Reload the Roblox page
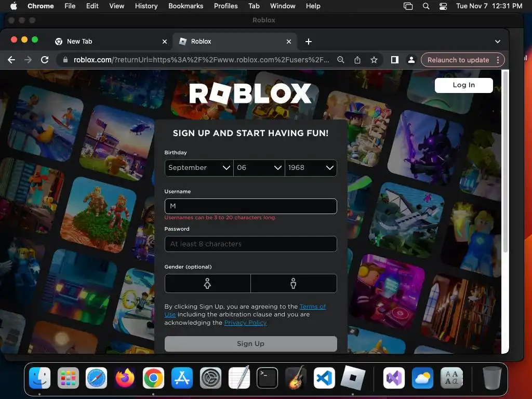532x399 pixels. (45, 60)
